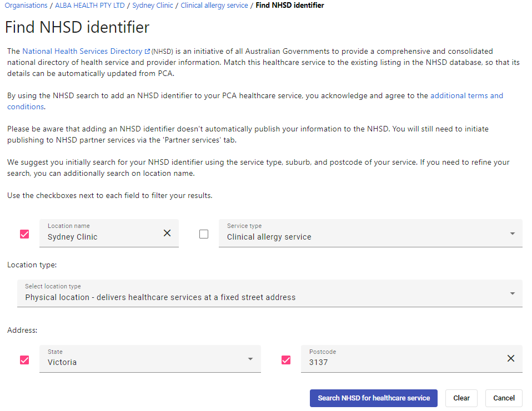Clear the Location name field
The width and height of the screenshot is (532, 411).
point(167,233)
